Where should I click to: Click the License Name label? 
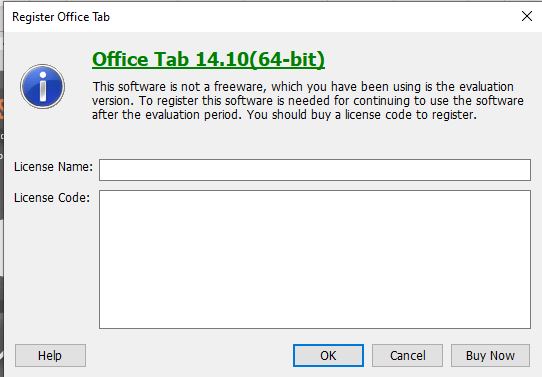pos(53,167)
